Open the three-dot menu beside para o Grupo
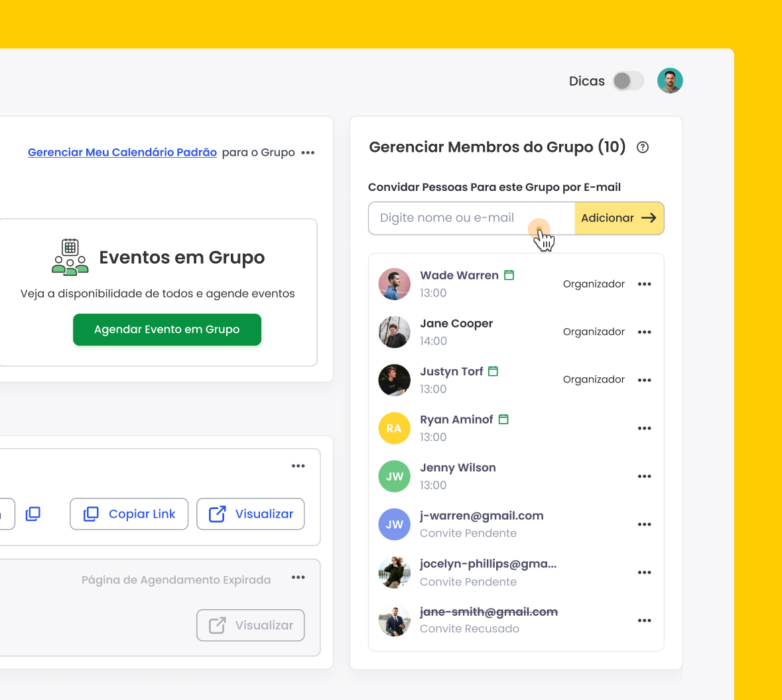This screenshot has width=782, height=700. click(x=308, y=152)
